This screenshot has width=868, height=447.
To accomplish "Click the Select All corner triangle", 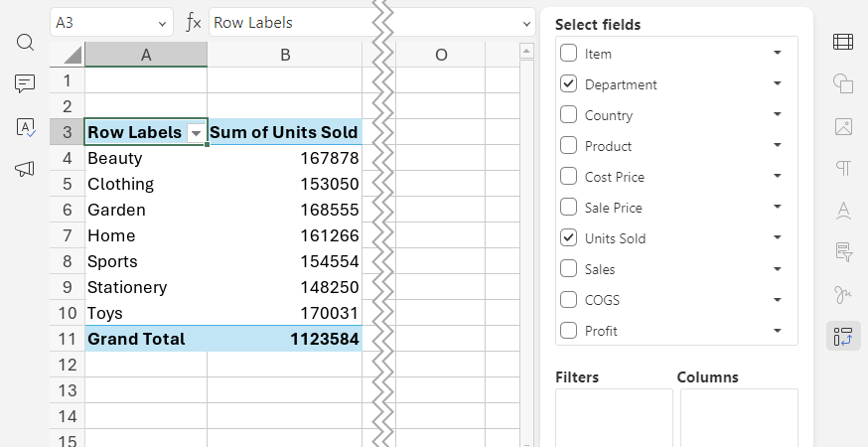I will tap(68, 55).
